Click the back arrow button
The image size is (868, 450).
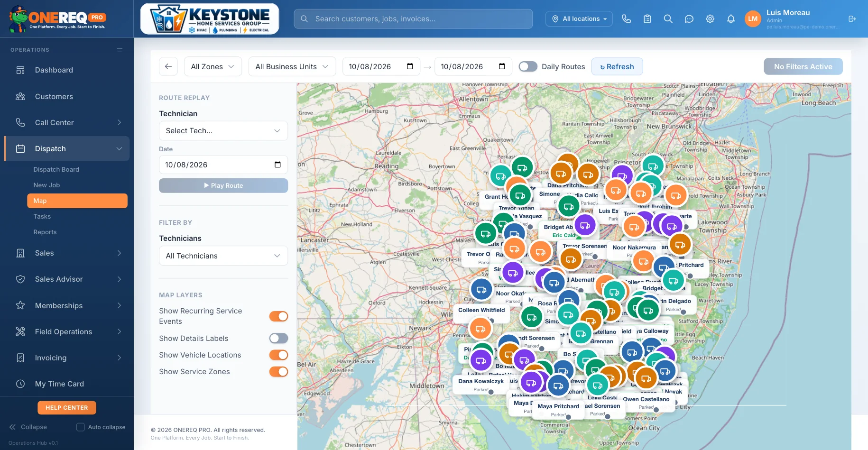coord(168,66)
